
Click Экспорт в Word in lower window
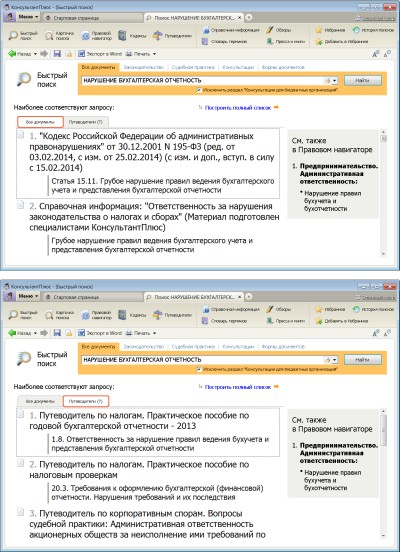point(100,333)
